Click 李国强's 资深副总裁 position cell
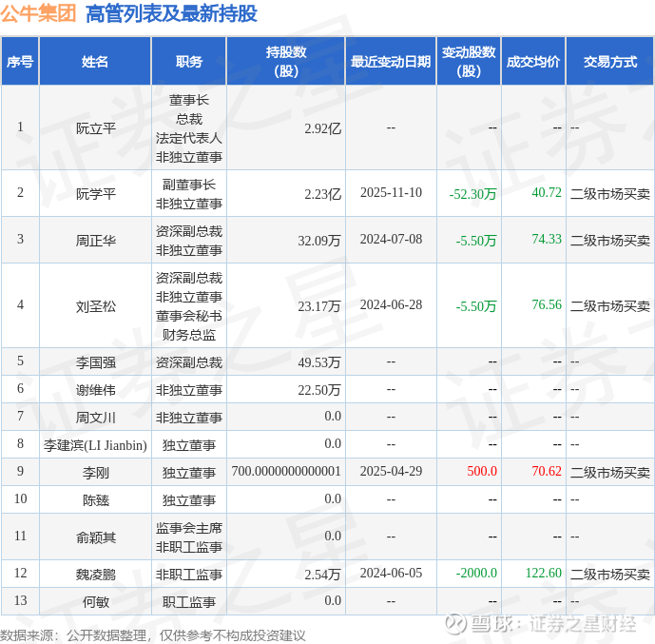655x644 pixels. (189, 361)
